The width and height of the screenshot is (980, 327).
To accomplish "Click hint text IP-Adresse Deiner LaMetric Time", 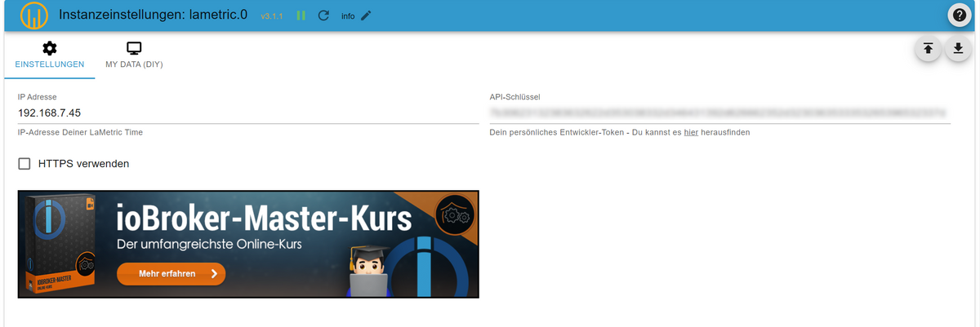I will pyautogui.click(x=81, y=132).
